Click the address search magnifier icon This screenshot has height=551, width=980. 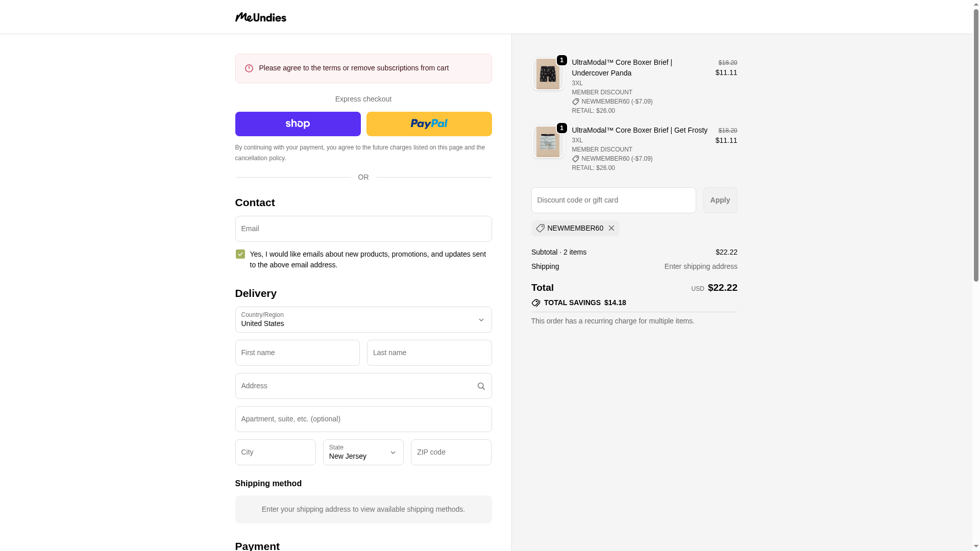coord(481,386)
